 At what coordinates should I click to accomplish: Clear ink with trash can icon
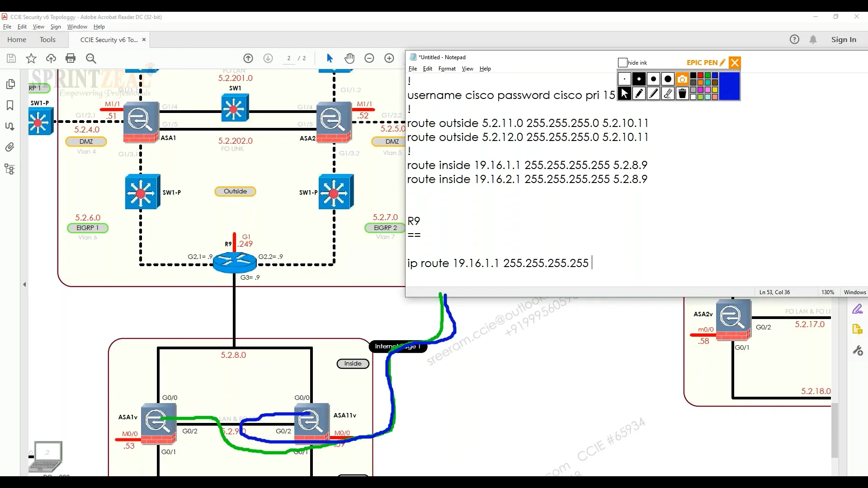tap(682, 94)
